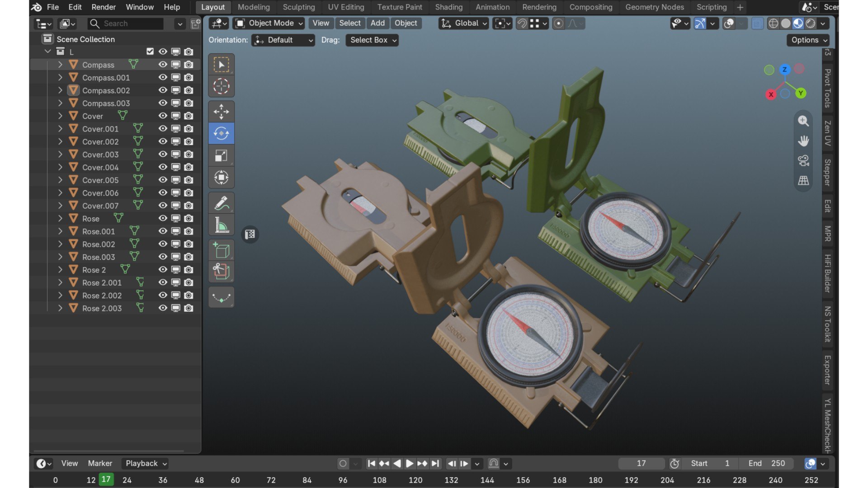Select the Add Cube tool

pos(221,250)
